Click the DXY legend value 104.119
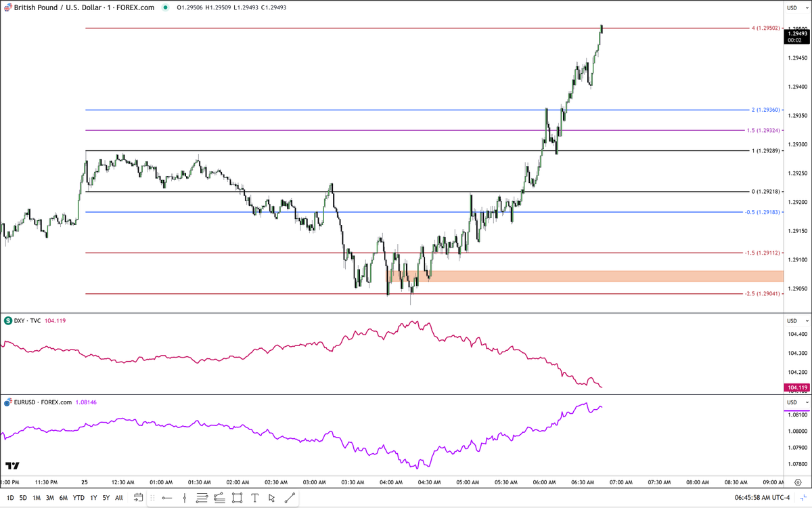The width and height of the screenshot is (812, 508). (55, 320)
